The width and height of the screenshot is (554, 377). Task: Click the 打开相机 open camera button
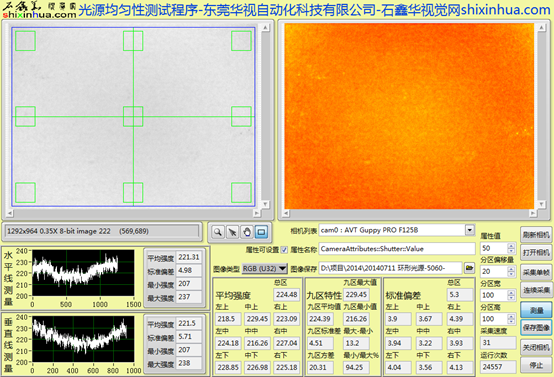536,253
